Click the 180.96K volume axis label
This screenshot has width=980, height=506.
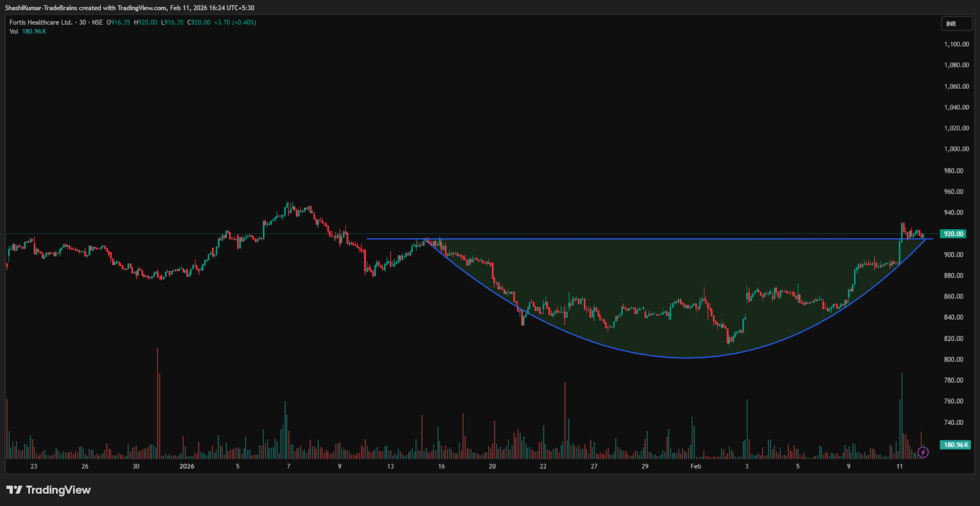(955, 445)
